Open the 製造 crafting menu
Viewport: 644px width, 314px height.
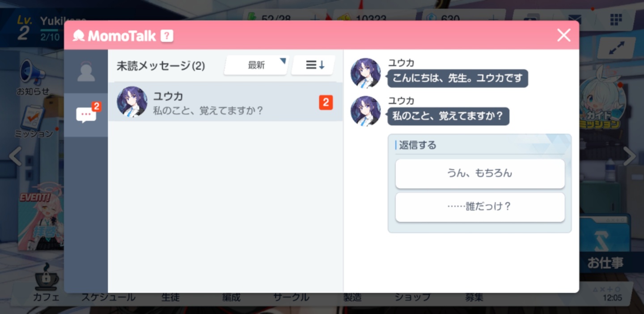[x=352, y=297]
